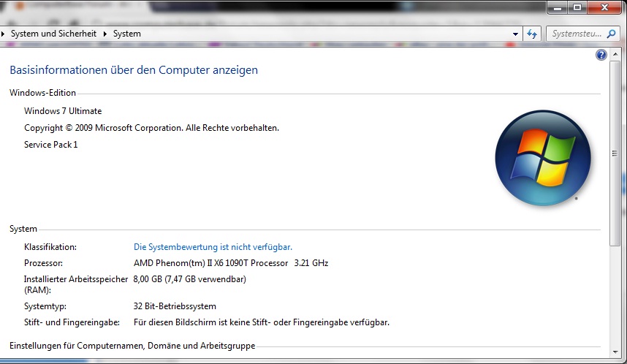Close the System window
627x364 pixels.
click(604, 7)
